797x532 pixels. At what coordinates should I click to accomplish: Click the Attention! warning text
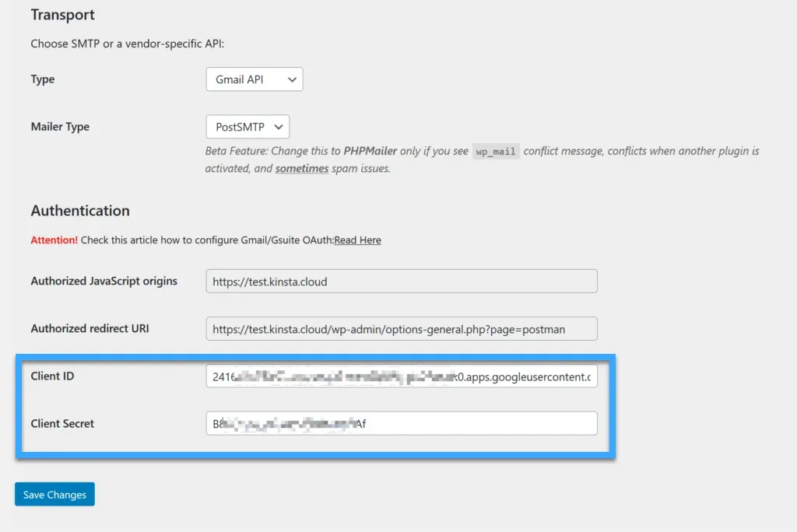point(54,240)
